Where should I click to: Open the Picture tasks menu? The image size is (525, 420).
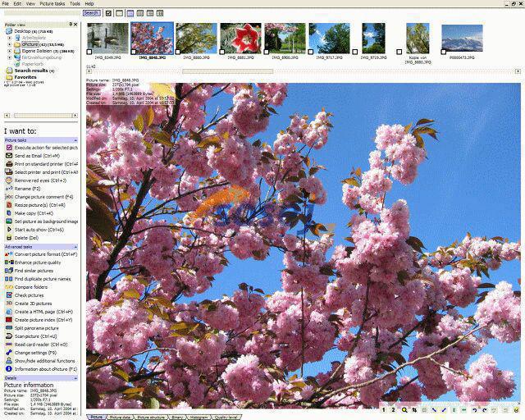52,3
